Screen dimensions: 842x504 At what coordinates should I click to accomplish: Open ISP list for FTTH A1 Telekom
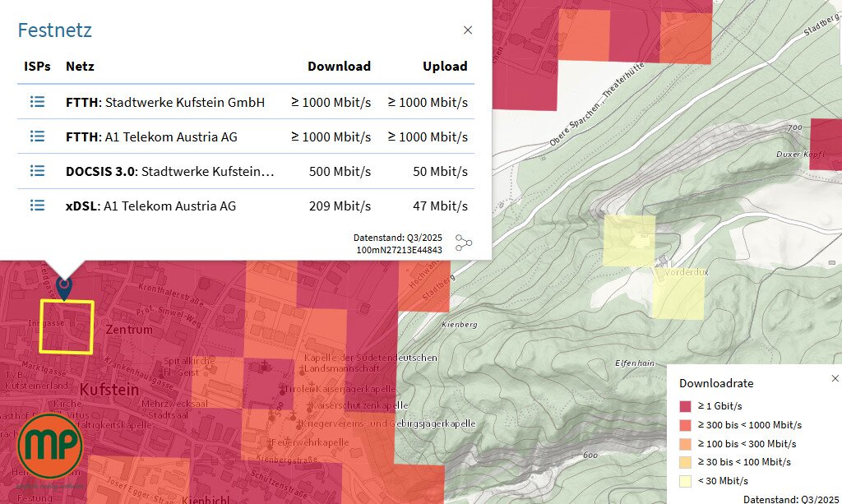coord(37,136)
